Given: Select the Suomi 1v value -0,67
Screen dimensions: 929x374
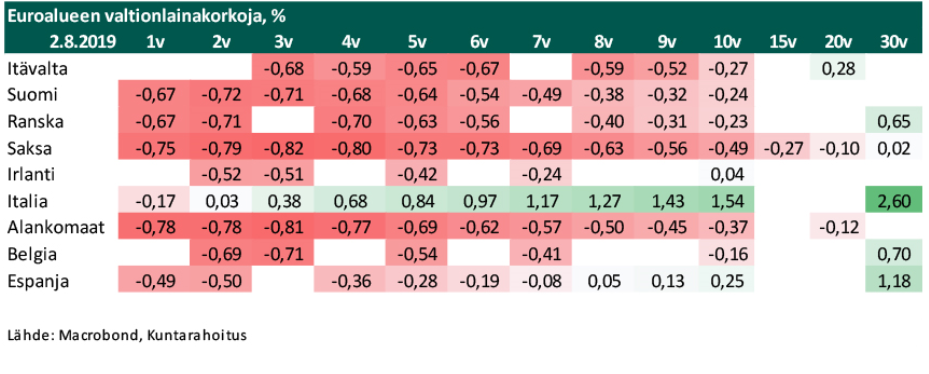Looking at the screenshot, I should pyautogui.click(x=154, y=95).
